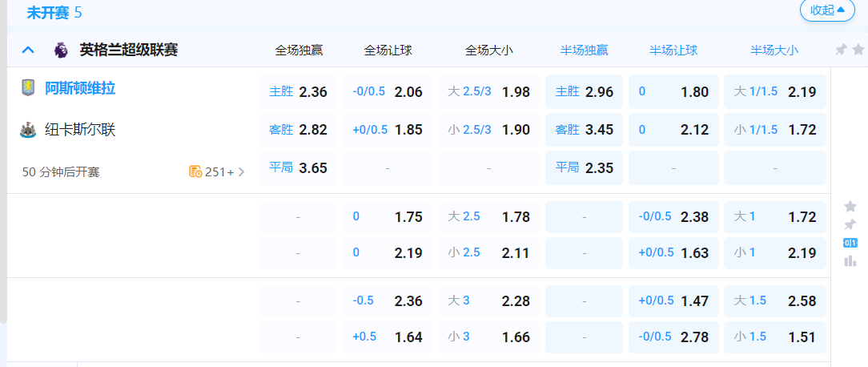The height and width of the screenshot is (367, 868).
Task: Select full-time draw 平局 odds 3.65
Action: click(x=299, y=168)
